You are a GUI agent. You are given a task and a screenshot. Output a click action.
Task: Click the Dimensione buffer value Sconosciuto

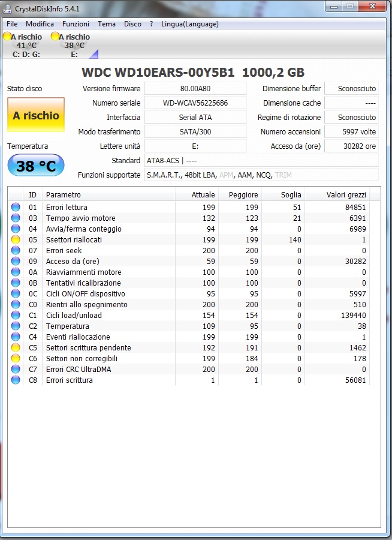(351, 89)
